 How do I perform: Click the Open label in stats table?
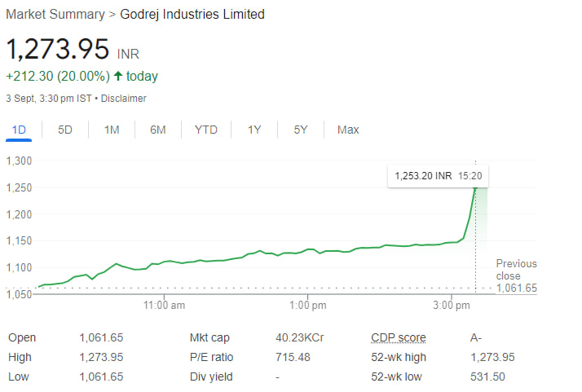point(22,337)
